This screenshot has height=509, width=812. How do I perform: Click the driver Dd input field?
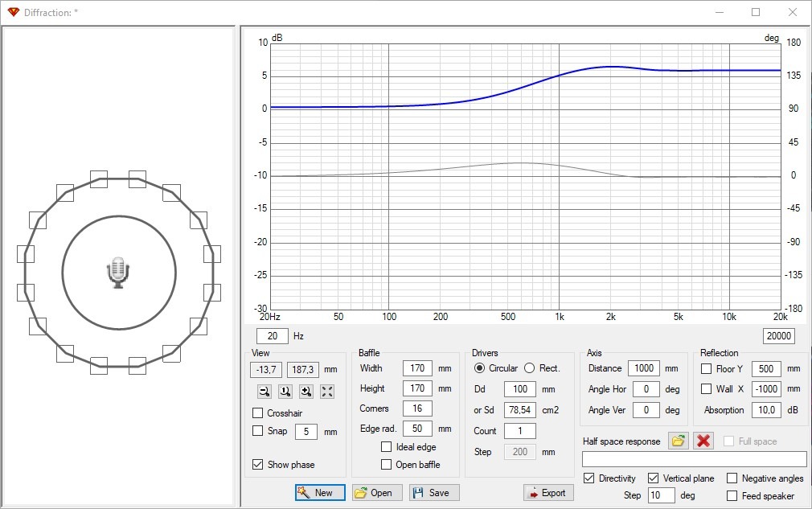520,389
